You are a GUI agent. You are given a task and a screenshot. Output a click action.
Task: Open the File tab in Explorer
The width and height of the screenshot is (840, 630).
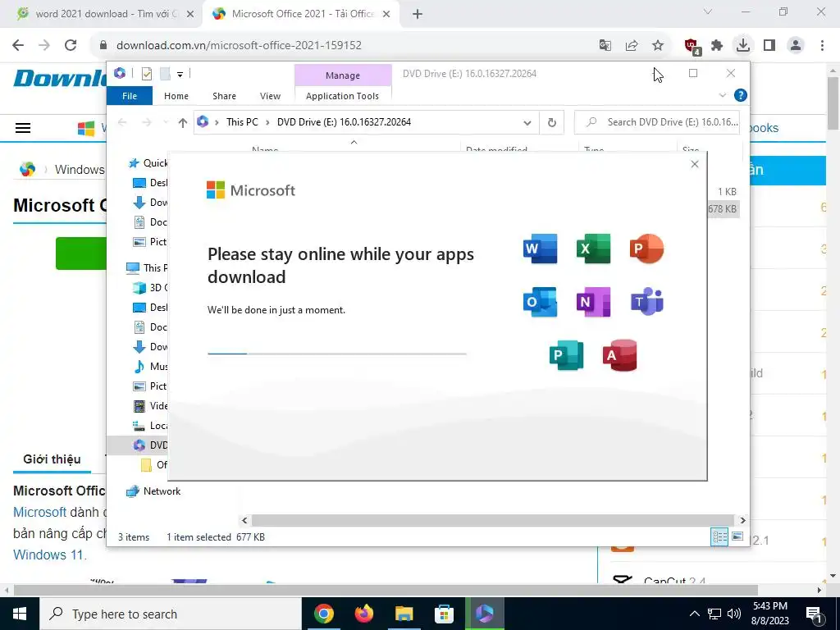(130, 96)
